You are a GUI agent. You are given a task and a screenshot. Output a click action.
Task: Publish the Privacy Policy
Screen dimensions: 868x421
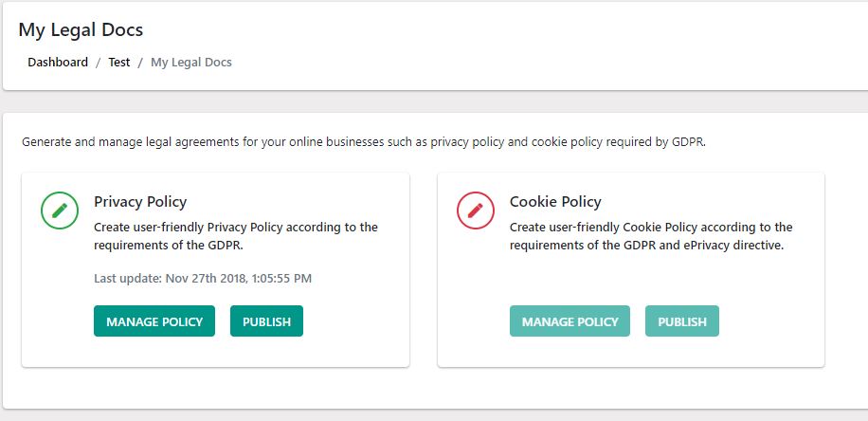266,321
